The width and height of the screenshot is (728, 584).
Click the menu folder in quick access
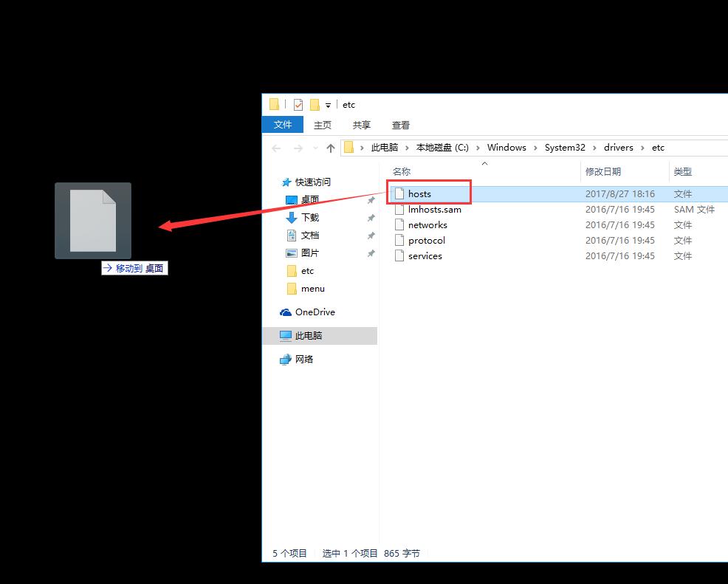(x=312, y=289)
